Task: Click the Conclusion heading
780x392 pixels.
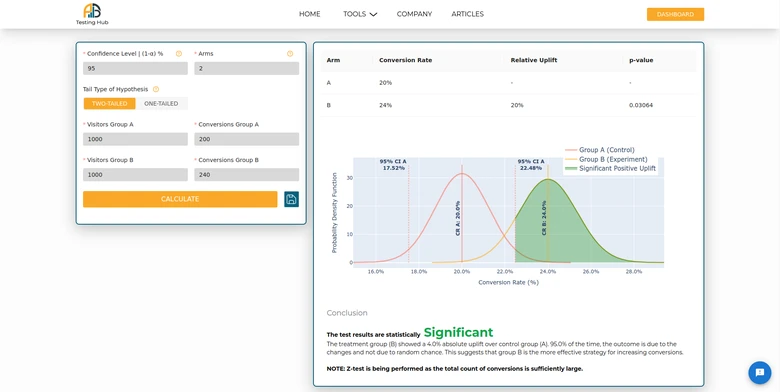Action: (x=347, y=313)
